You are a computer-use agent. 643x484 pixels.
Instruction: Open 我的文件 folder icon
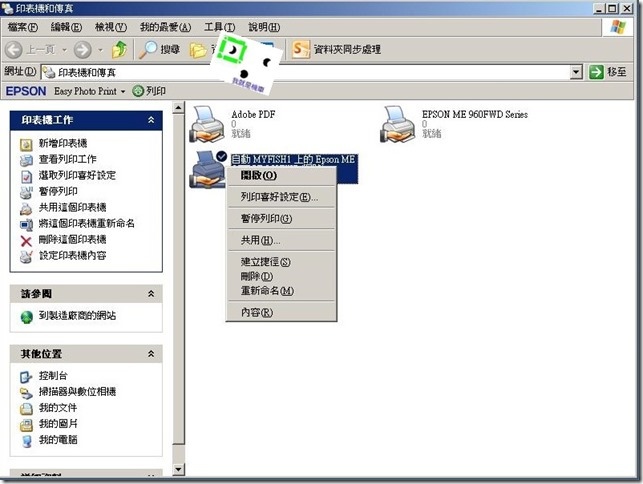pyautogui.click(x=26, y=409)
